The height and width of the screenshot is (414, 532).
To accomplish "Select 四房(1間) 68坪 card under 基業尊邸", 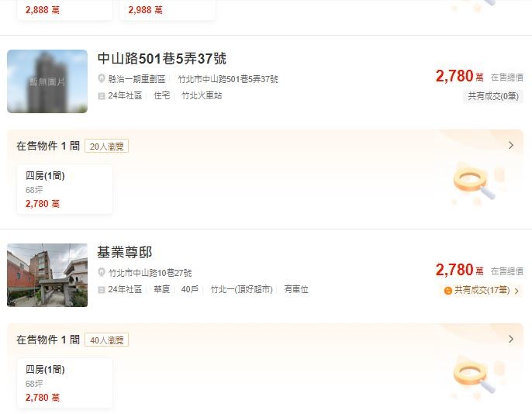I will [64, 383].
